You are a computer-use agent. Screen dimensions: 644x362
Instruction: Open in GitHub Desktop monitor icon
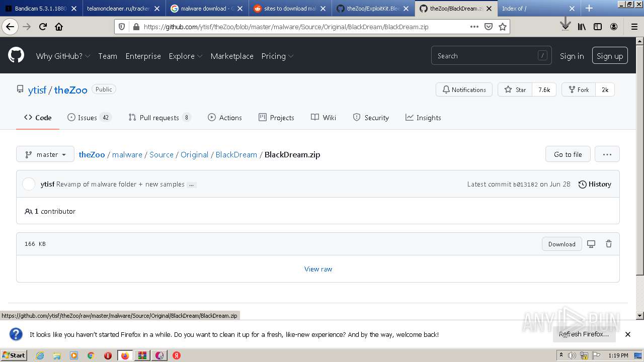coord(591,244)
